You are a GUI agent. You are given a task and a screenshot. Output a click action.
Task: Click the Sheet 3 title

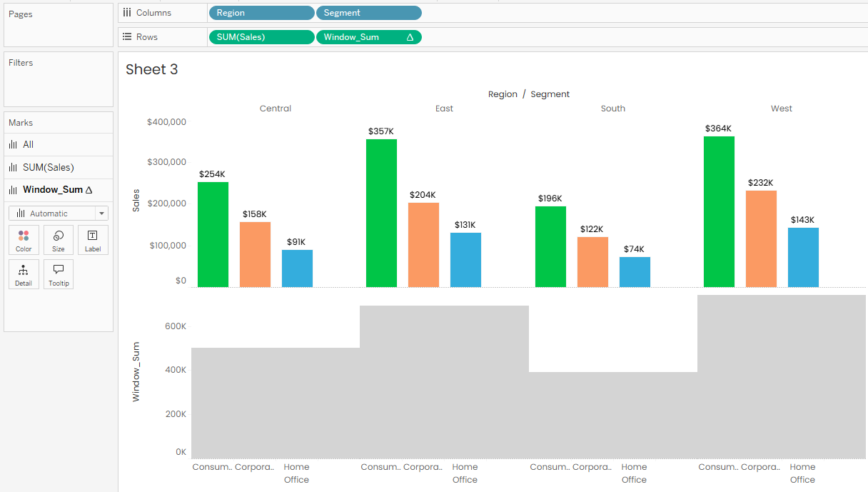click(x=151, y=69)
